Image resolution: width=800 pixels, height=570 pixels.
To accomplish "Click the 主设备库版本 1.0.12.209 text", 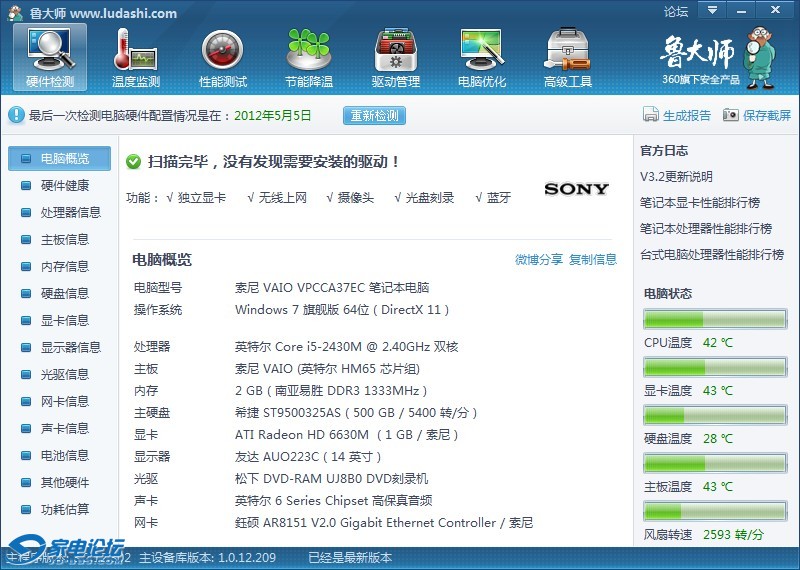I will pyautogui.click(x=207, y=557).
